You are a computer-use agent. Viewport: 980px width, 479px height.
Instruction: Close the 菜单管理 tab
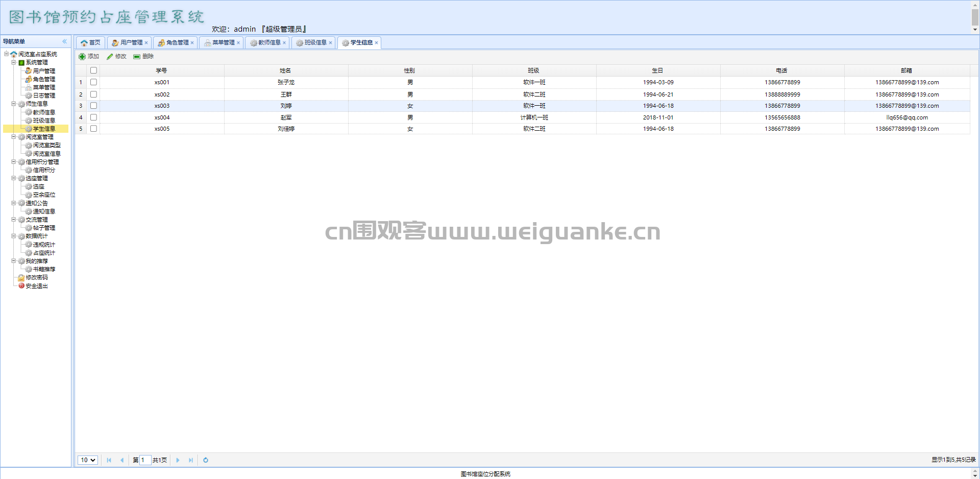[238, 43]
